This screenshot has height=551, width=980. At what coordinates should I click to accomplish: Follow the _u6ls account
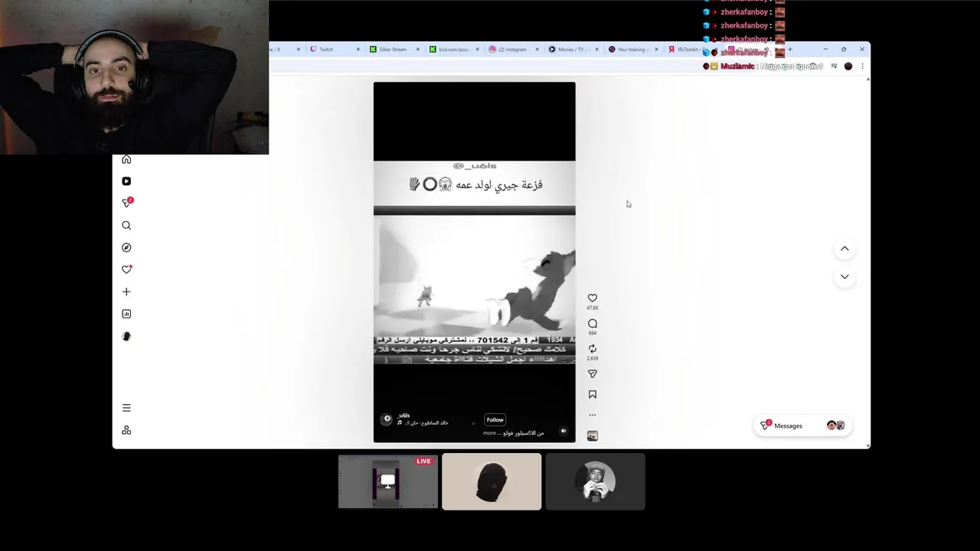click(495, 419)
